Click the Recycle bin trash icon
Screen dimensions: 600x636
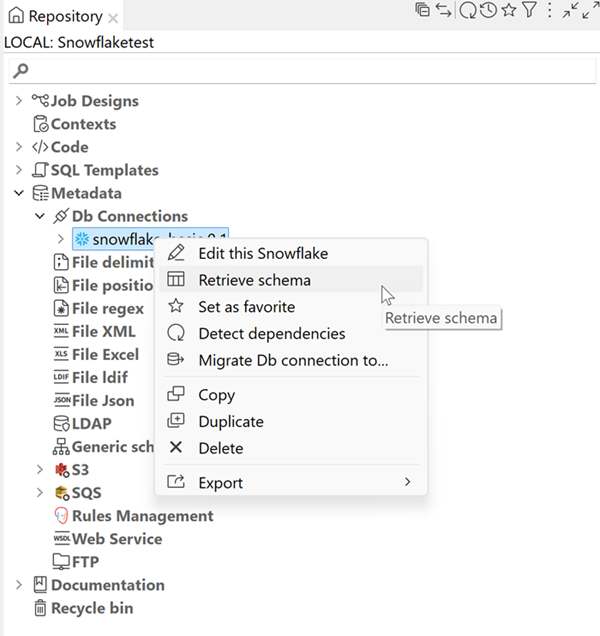point(40,608)
